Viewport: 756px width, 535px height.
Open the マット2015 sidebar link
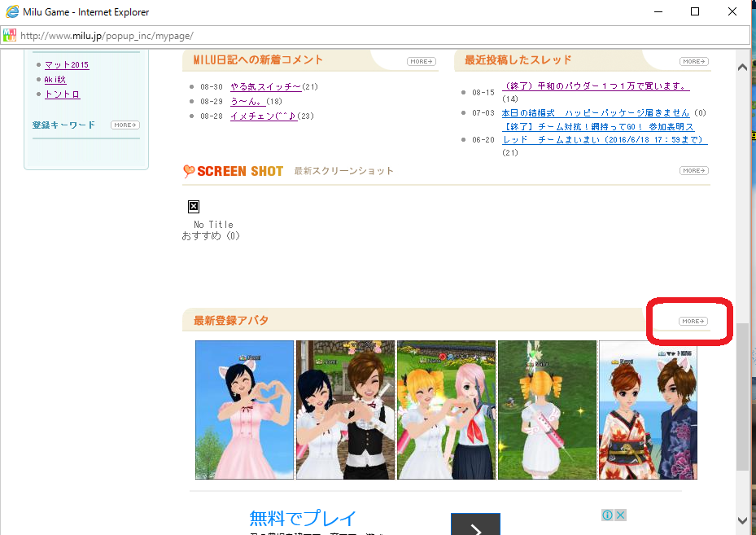click(67, 64)
